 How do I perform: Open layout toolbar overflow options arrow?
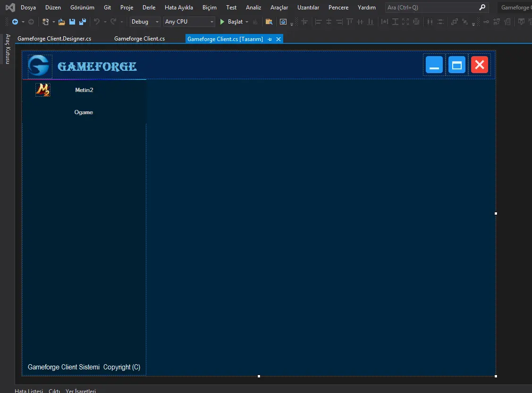click(473, 24)
